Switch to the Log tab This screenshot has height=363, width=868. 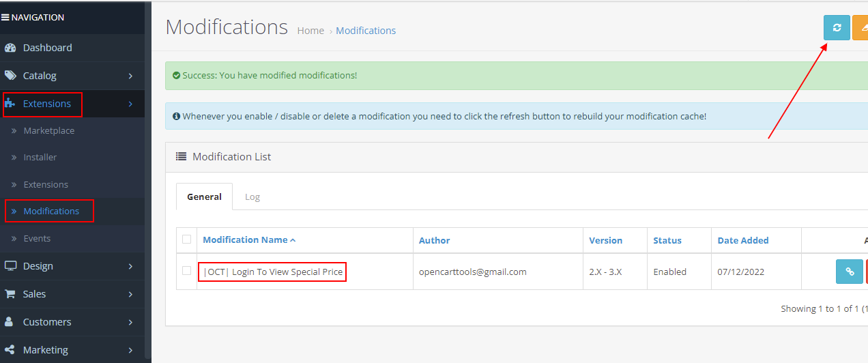click(x=252, y=197)
